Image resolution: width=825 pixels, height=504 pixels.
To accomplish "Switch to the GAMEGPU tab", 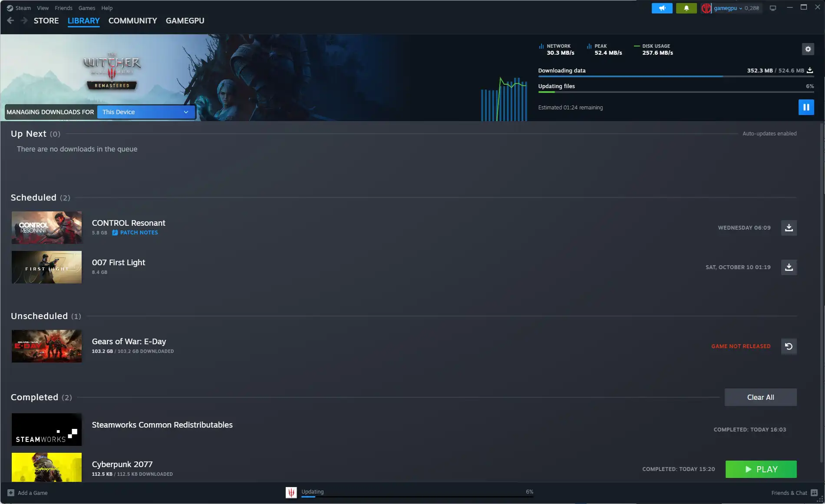I will click(185, 21).
